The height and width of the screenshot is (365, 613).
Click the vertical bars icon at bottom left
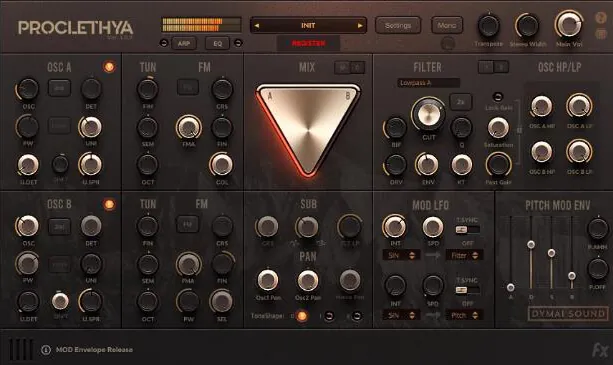[20, 349]
